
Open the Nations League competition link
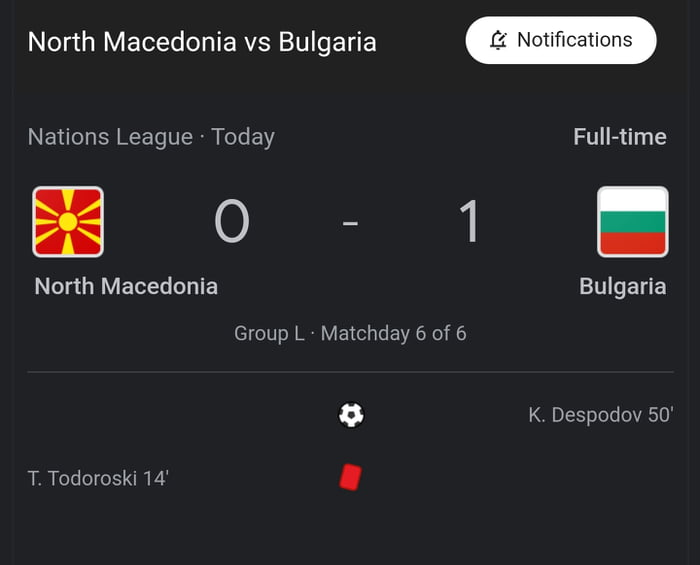click(110, 137)
